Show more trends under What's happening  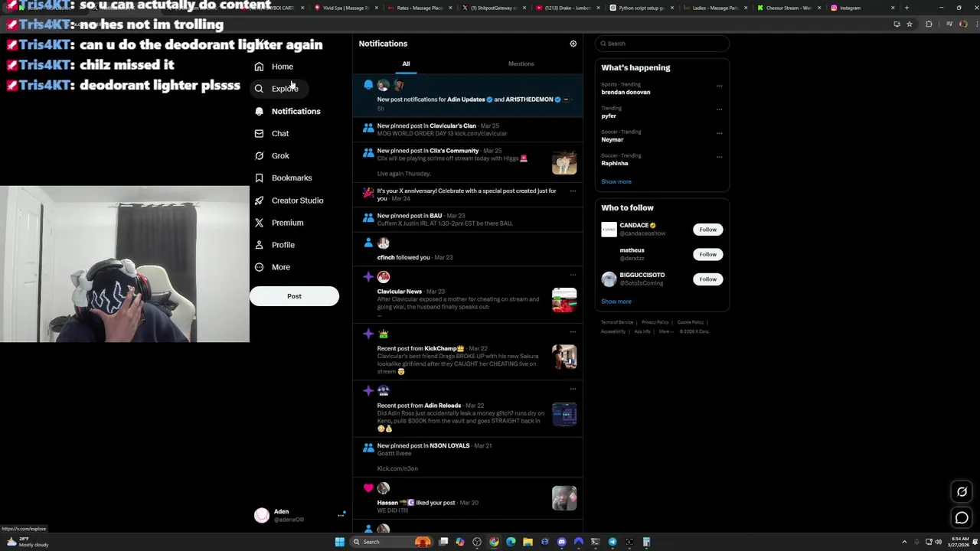pos(616,181)
